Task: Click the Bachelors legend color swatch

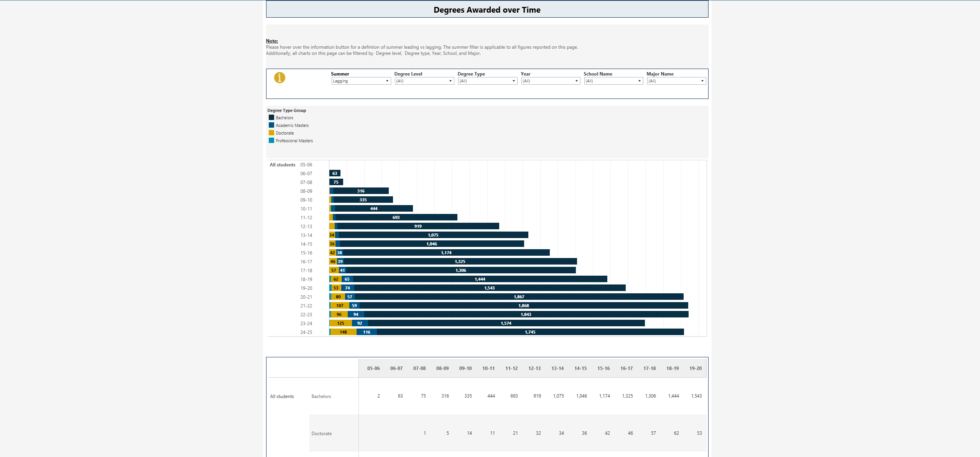Action: coord(271,118)
